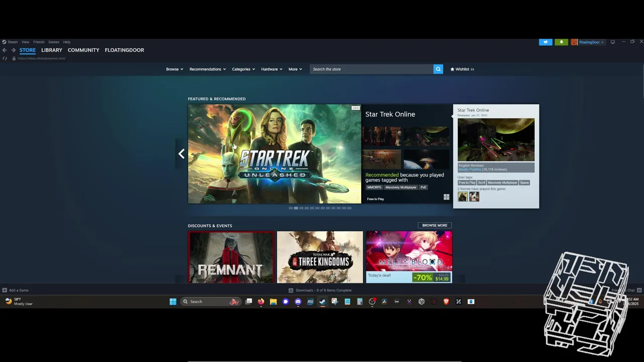
Task: Open the Games menu
Action: [x=54, y=42]
